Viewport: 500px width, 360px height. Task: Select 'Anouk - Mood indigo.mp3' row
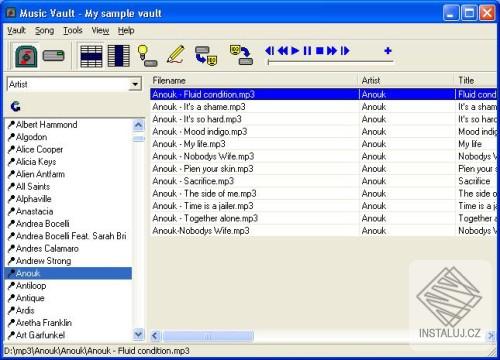coord(323,132)
